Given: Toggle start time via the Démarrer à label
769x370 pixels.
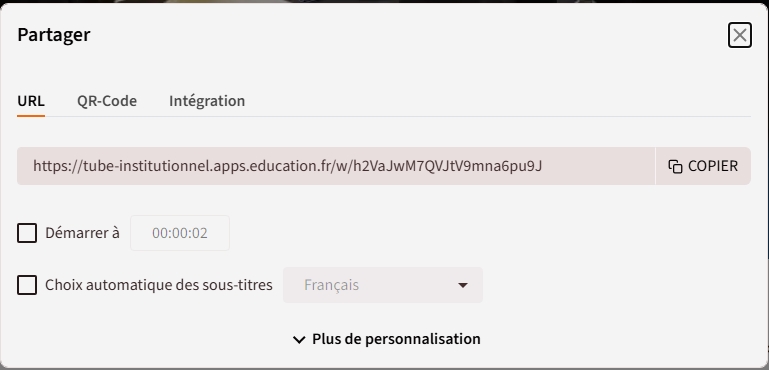Looking at the screenshot, I should click(x=82, y=233).
